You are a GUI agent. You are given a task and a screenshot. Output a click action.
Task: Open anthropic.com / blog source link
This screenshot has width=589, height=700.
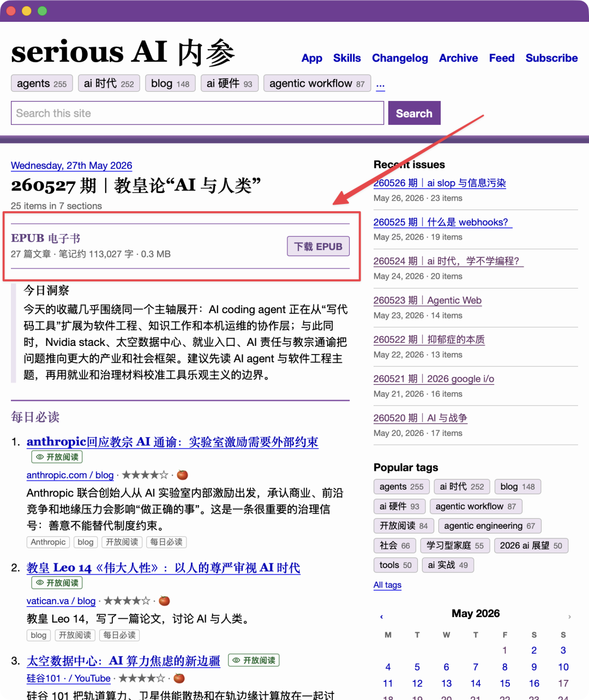click(70, 475)
